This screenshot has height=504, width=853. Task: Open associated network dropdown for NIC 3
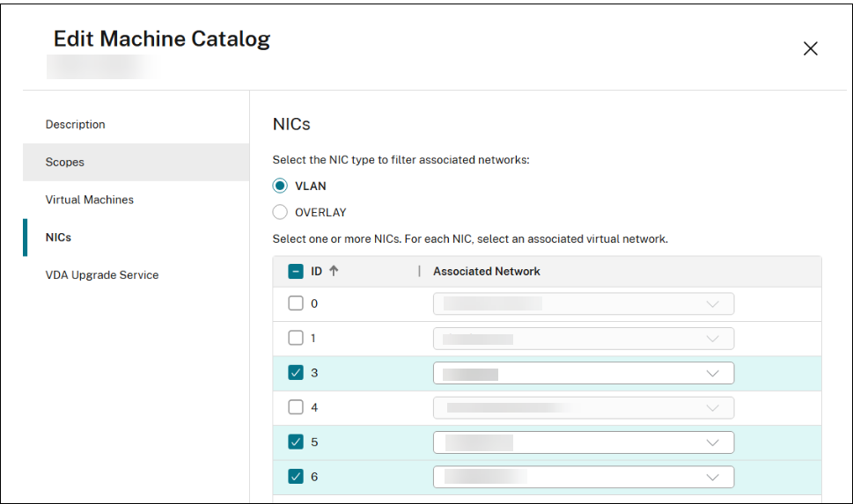(583, 373)
